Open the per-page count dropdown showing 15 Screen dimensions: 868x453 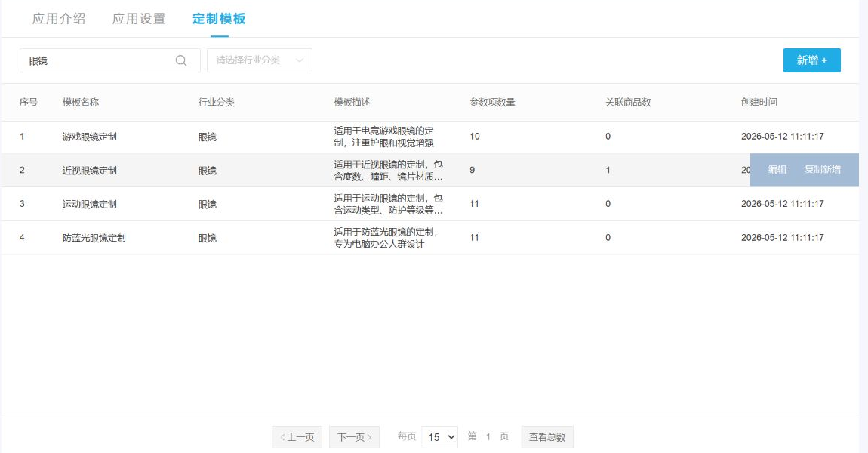pyautogui.click(x=439, y=437)
